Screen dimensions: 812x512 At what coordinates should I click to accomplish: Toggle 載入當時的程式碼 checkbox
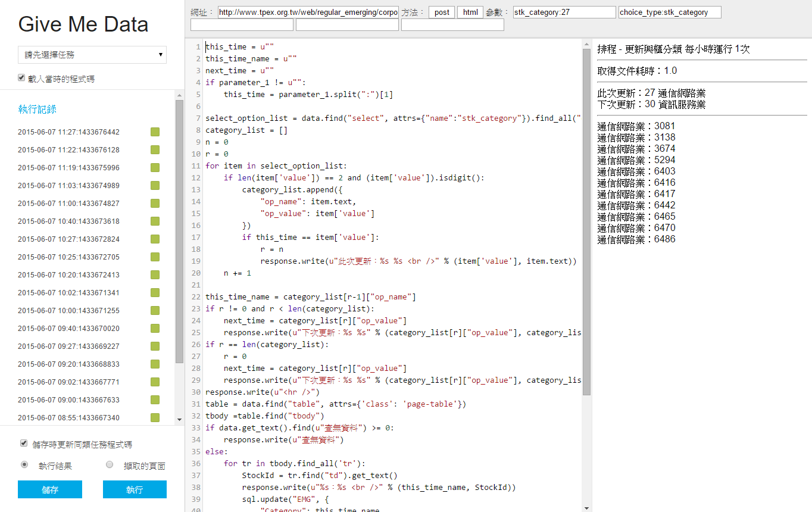pyautogui.click(x=22, y=78)
